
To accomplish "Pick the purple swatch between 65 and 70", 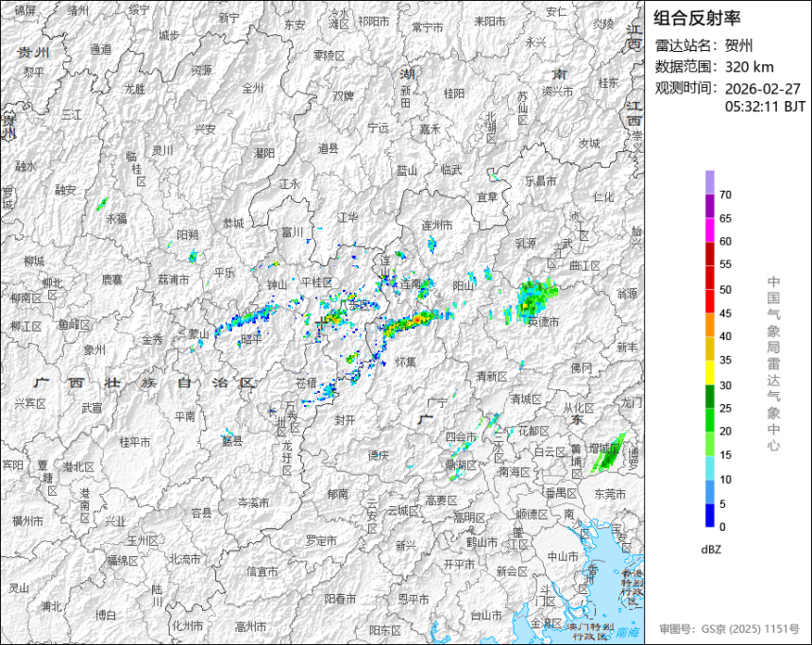I will (709, 206).
